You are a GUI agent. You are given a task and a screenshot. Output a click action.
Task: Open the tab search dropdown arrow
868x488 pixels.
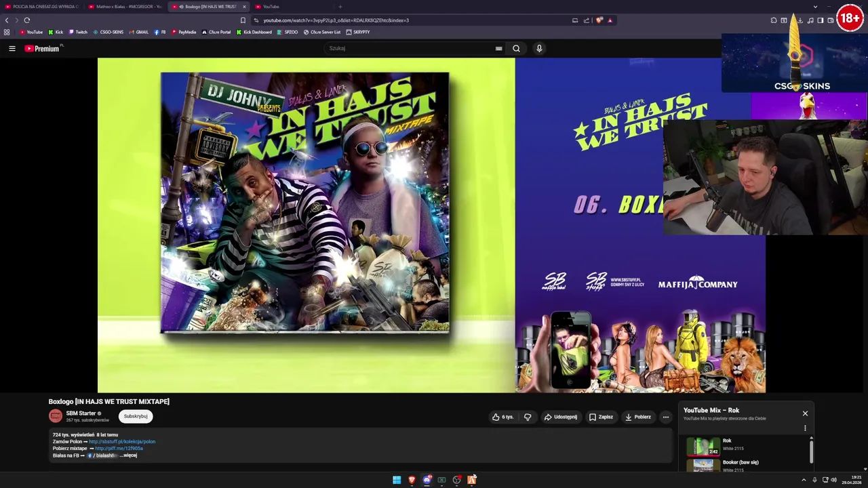815,7
